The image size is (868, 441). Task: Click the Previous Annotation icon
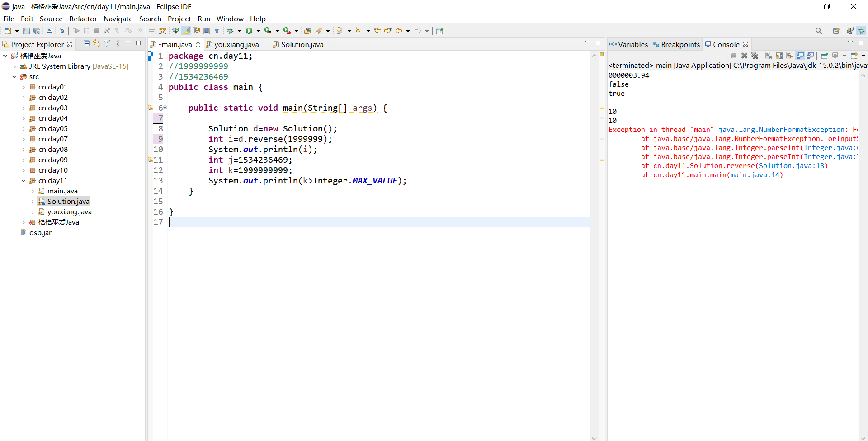[x=359, y=31]
